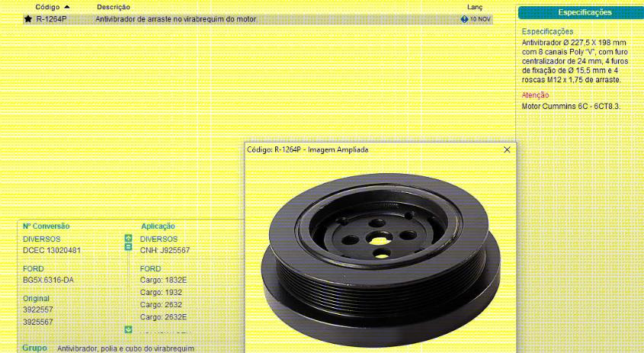Click the scroll up arrow in application list
Screen dimensions: 644x353
coord(128,239)
